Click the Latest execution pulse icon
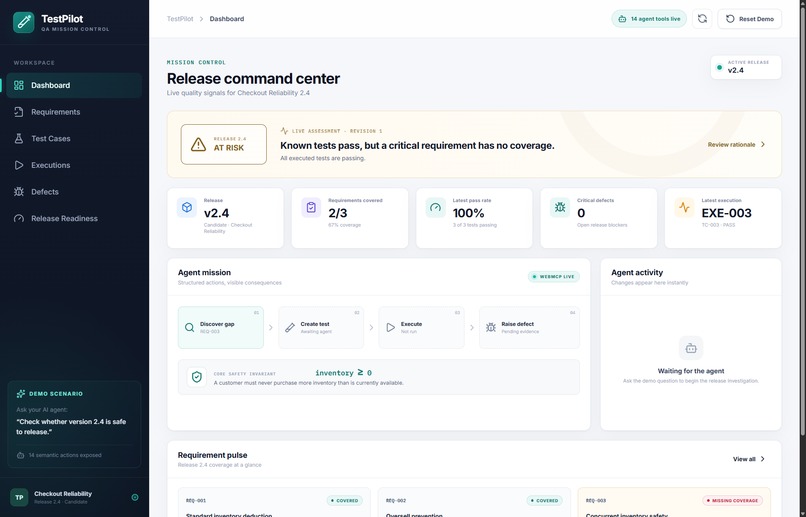Image resolution: width=806 pixels, height=517 pixels. click(x=684, y=207)
